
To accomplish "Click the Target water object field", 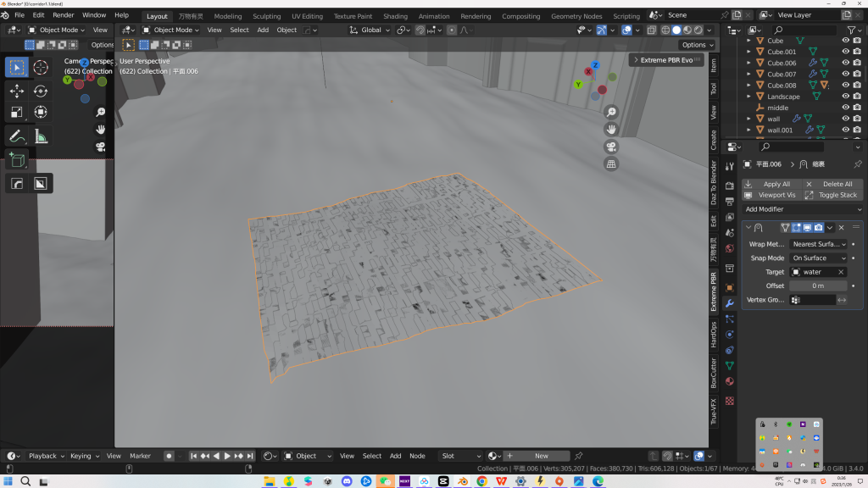I will coord(818,272).
